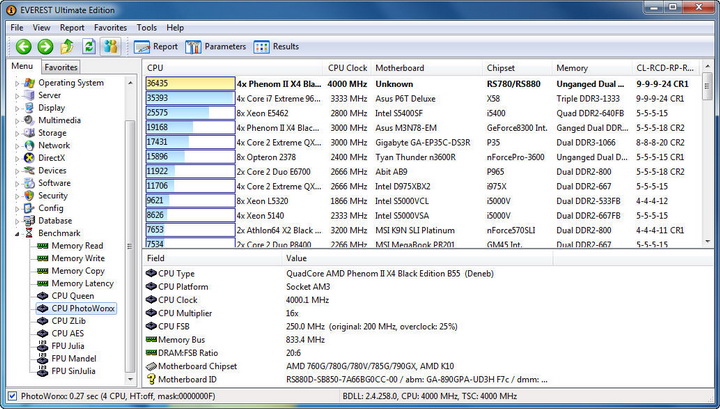Click the Refresh toolbar icon
720x409 pixels.
pos(89,46)
